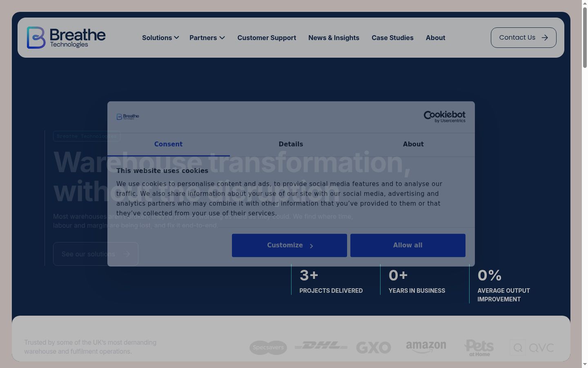Expand the Partners dropdown menu

[207, 38]
